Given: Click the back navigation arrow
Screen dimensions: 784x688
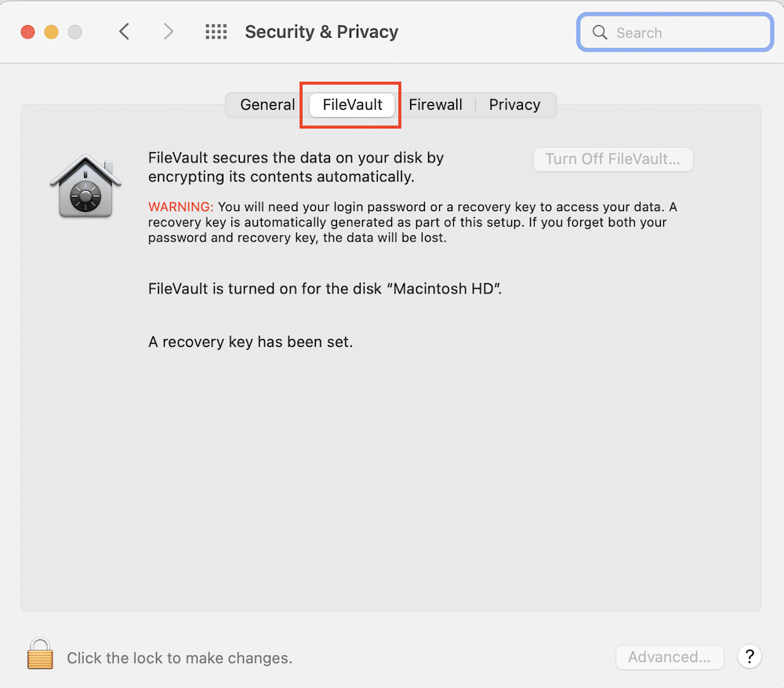Looking at the screenshot, I should coord(125,31).
